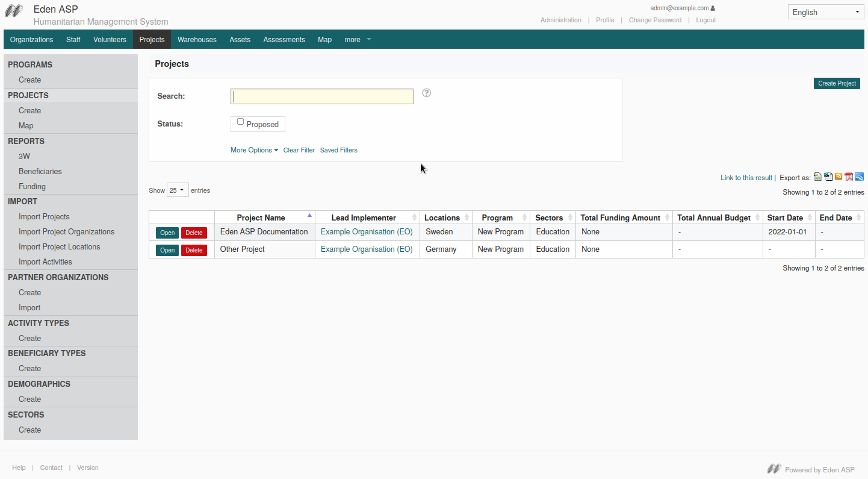Open the Other Project row
Viewport: 868px width, 479px height.
click(167, 250)
